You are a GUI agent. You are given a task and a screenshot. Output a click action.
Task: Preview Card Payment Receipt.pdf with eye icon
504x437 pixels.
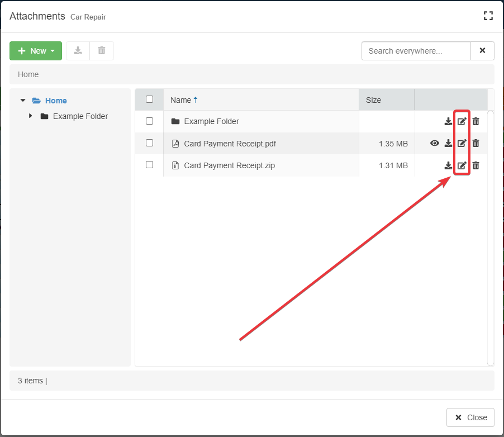pos(435,143)
